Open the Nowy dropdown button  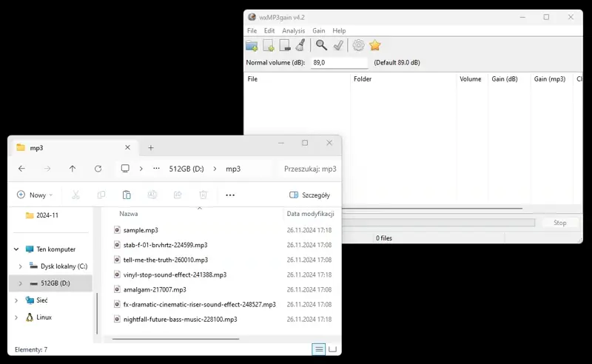35,195
